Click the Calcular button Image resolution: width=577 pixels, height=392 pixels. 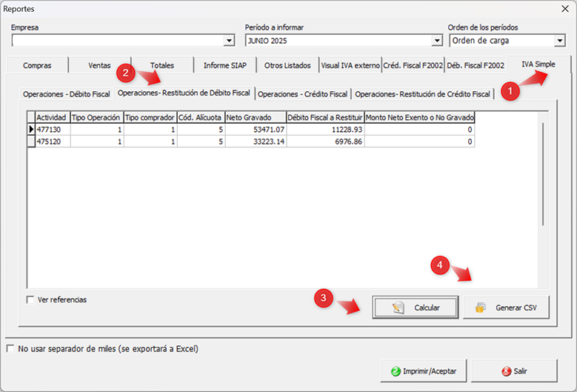tap(416, 308)
